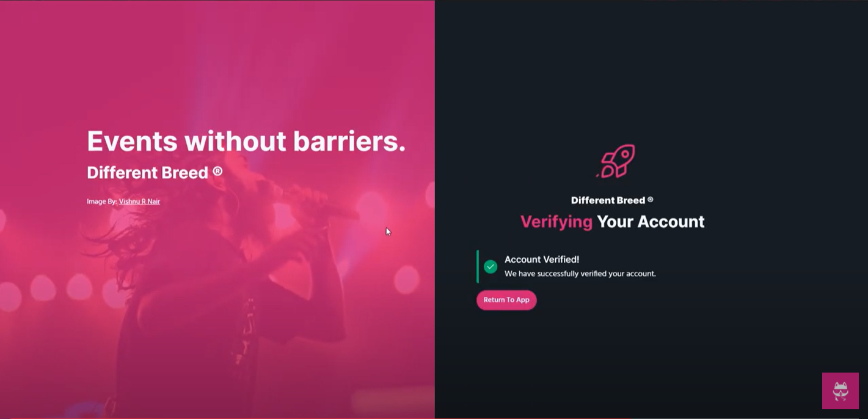This screenshot has height=419, width=868.
Task: Click the white 'Your Account' heading text
Action: tap(651, 222)
